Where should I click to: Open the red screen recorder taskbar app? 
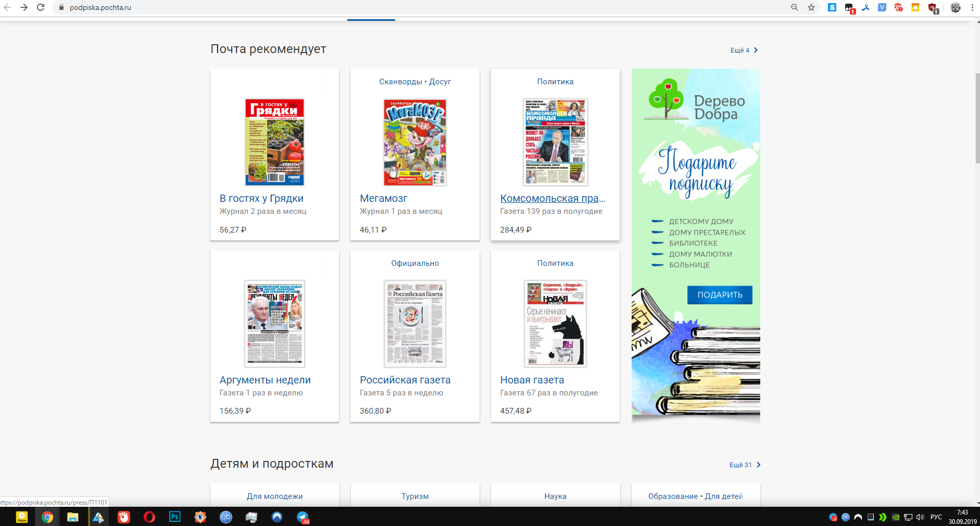pos(124,517)
